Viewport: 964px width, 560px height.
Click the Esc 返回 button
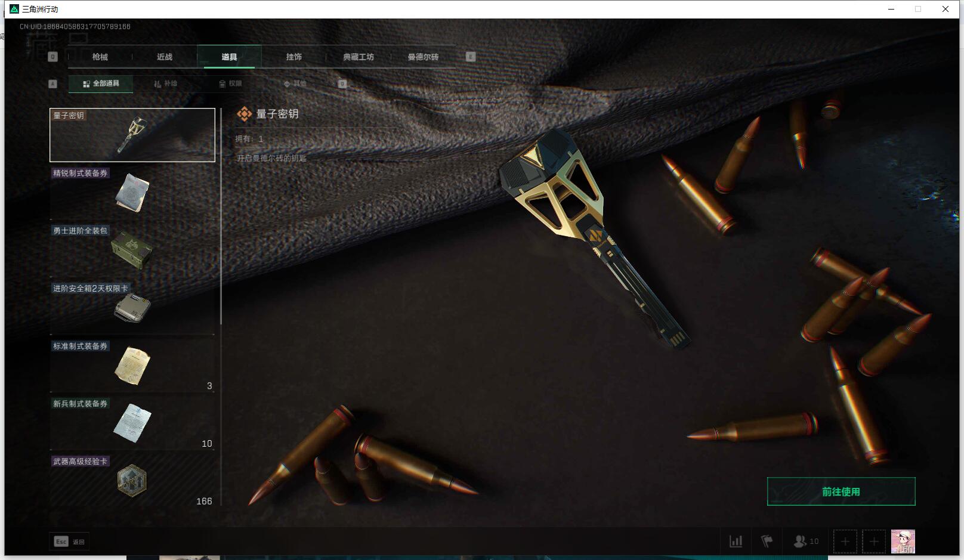click(x=69, y=542)
